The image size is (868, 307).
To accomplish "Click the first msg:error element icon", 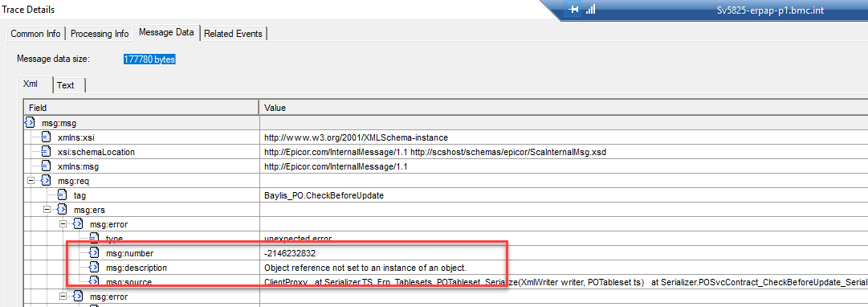I will click(78, 224).
